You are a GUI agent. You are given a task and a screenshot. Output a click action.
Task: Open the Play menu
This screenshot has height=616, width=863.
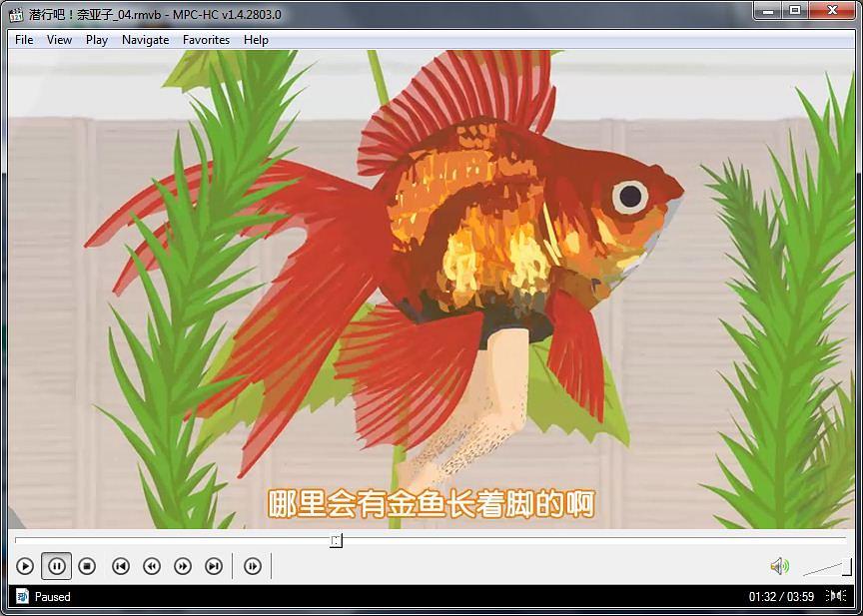[97, 40]
